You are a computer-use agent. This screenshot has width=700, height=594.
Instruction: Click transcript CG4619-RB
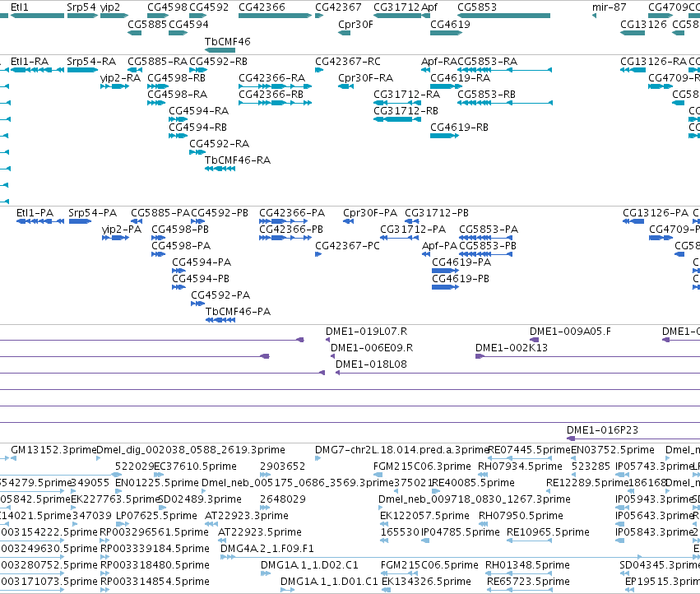[x=444, y=136]
